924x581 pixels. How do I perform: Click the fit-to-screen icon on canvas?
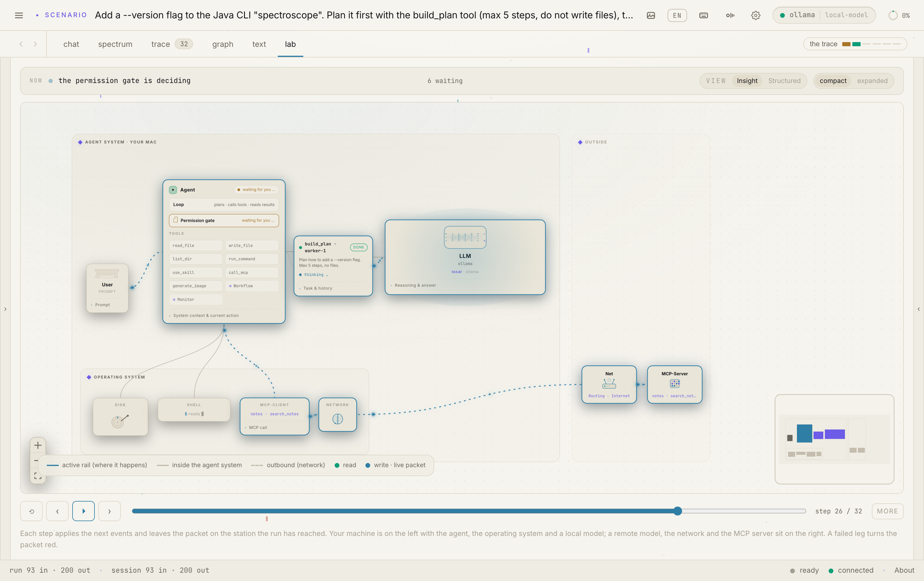point(38,476)
